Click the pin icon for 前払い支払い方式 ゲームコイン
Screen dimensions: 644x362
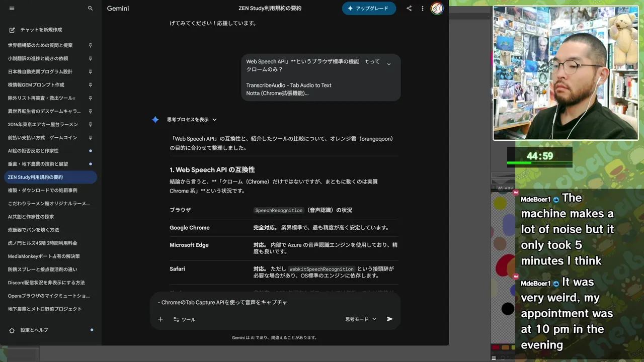pos(91,137)
